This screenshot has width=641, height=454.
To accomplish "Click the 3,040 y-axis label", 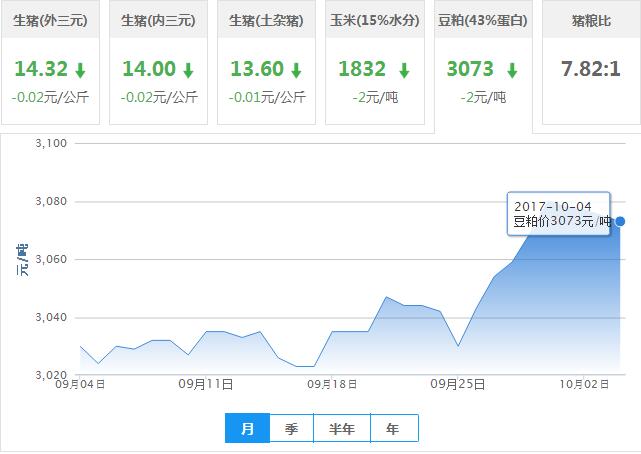I will pyautogui.click(x=51, y=317).
